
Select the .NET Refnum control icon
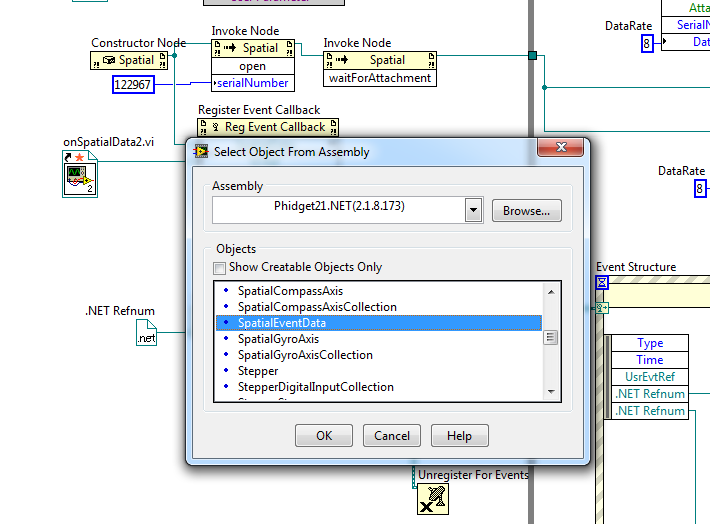point(146,333)
